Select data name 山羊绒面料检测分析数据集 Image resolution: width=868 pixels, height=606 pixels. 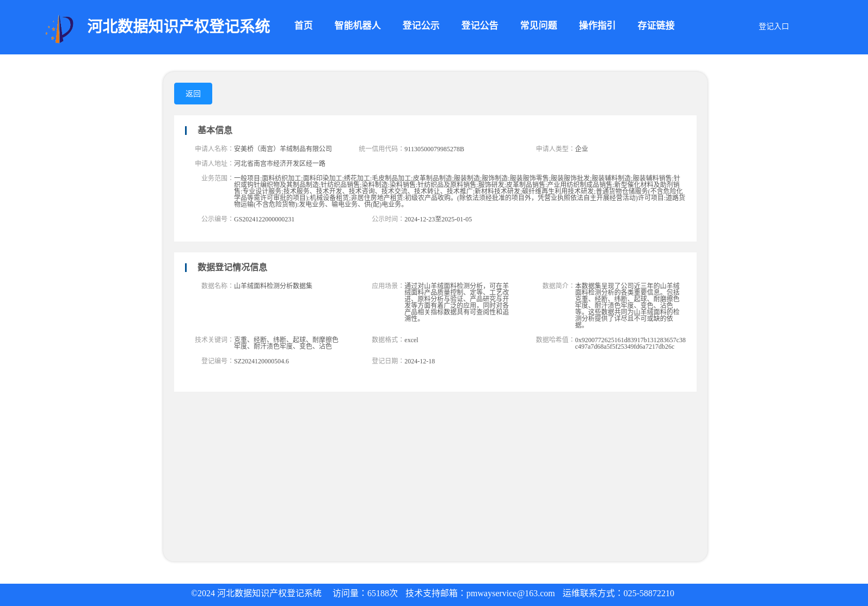pos(273,286)
